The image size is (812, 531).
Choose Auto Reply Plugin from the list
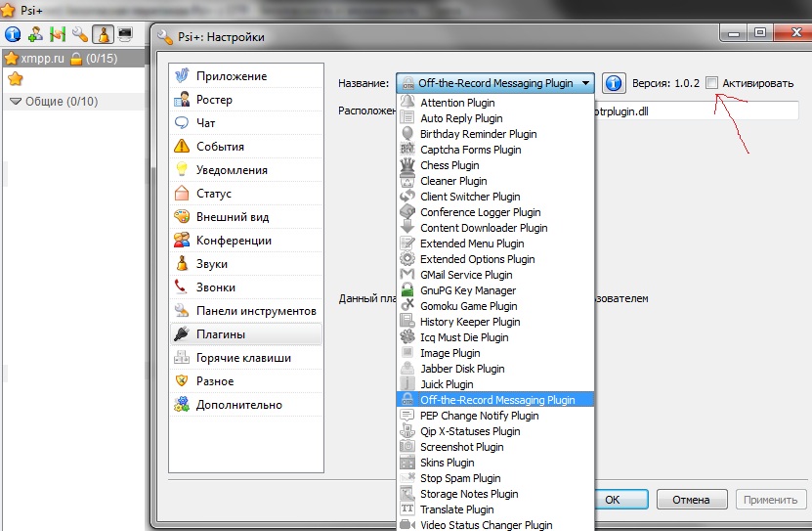pyautogui.click(x=495, y=118)
